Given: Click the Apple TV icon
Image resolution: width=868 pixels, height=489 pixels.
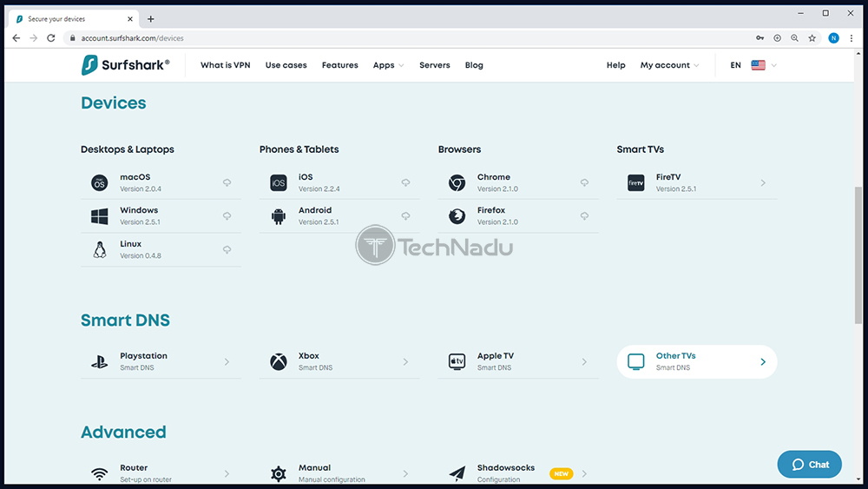Looking at the screenshot, I should (457, 361).
